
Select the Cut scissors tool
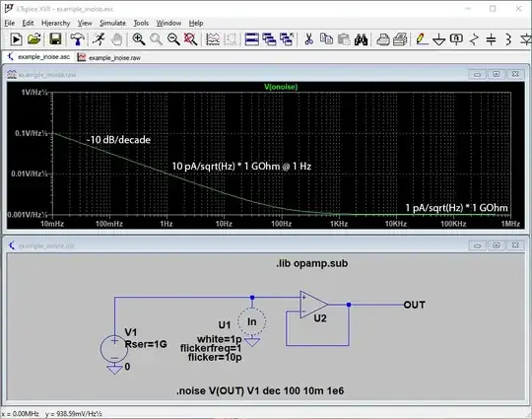click(308, 39)
